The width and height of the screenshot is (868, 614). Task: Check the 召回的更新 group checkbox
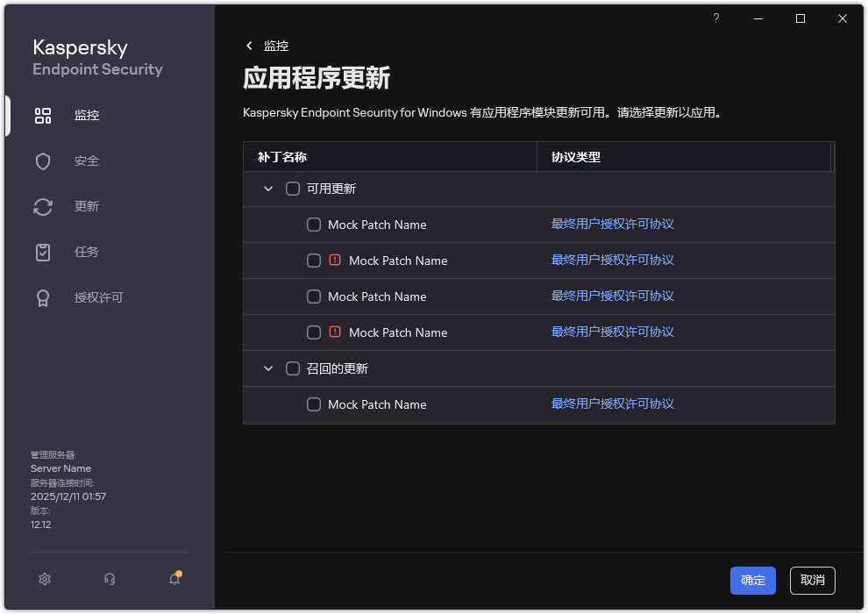[x=292, y=368]
